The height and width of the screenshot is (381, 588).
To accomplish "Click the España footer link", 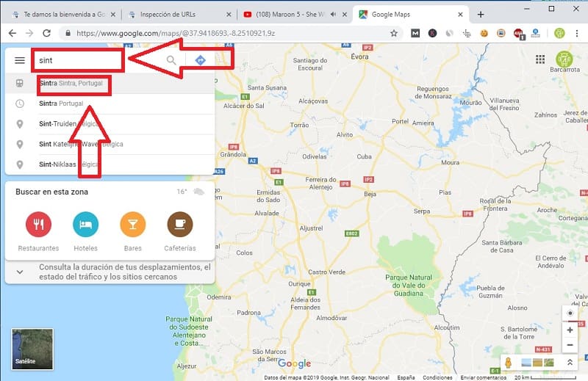I will [x=406, y=377].
